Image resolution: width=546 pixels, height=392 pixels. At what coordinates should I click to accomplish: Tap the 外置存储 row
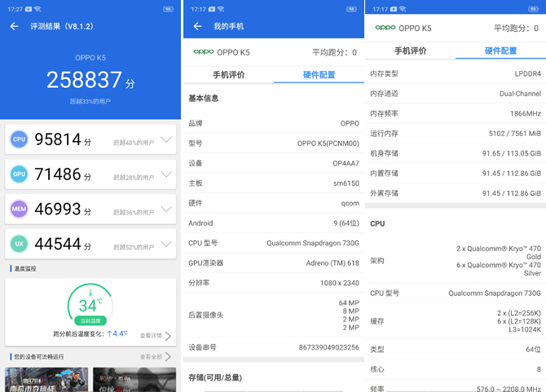456,193
